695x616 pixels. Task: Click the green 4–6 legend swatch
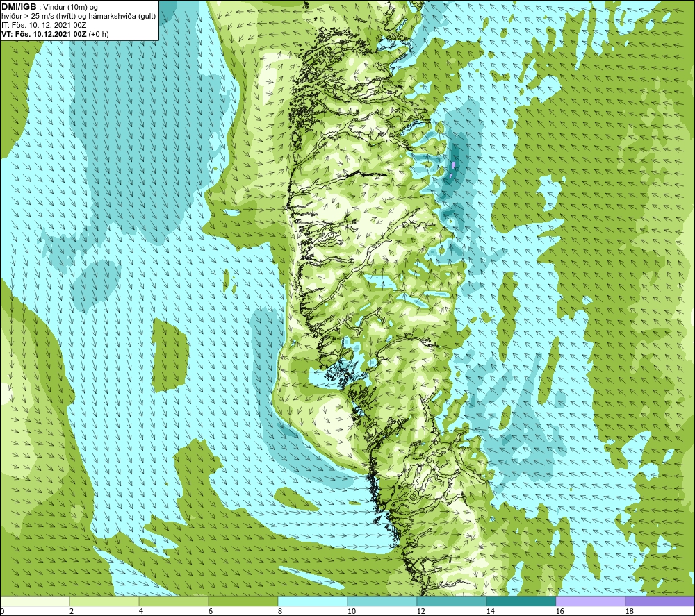tap(174, 601)
